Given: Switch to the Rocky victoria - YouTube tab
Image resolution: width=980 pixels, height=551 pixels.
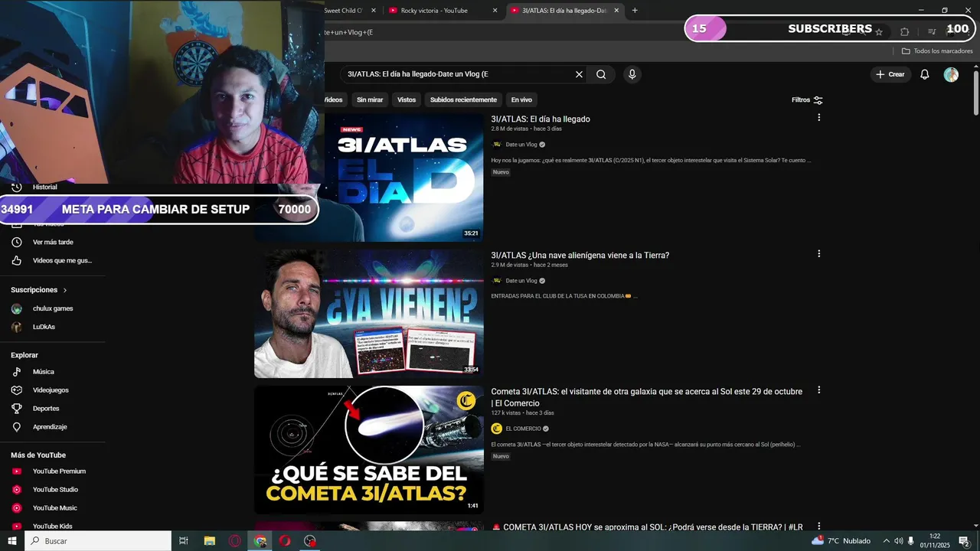Looking at the screenshot, I should point(434,11).
